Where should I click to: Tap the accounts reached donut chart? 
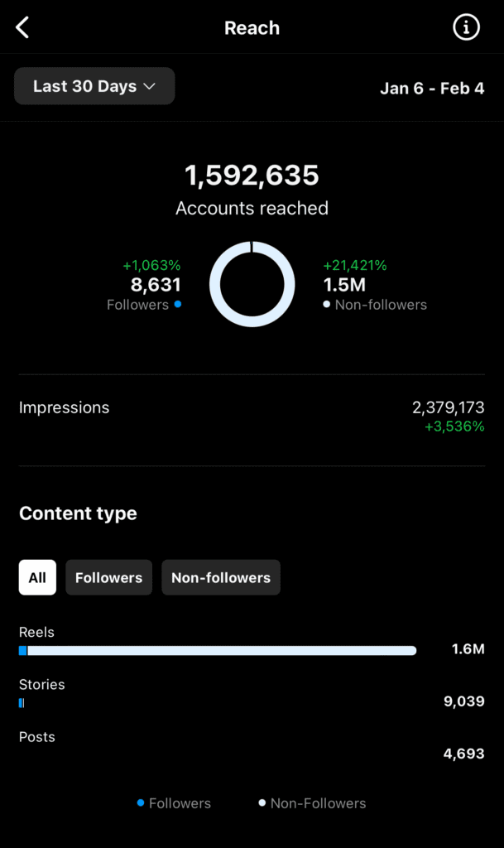[252, 284]
